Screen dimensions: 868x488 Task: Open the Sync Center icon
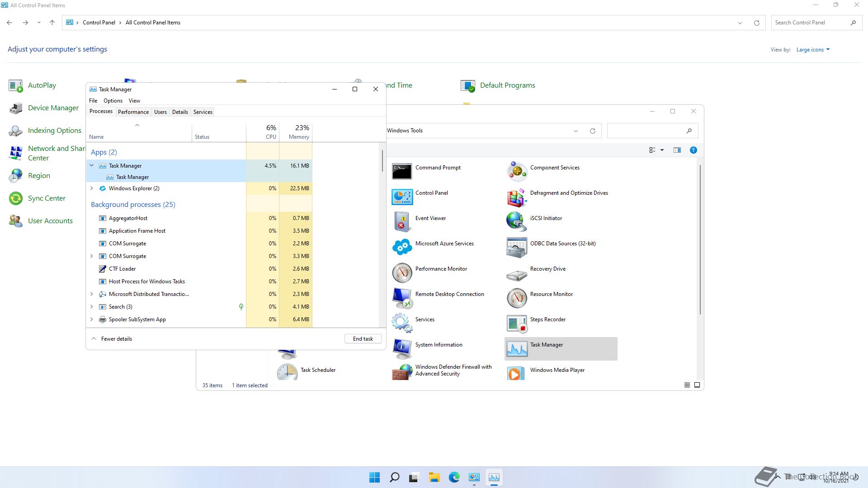point(16,198)
